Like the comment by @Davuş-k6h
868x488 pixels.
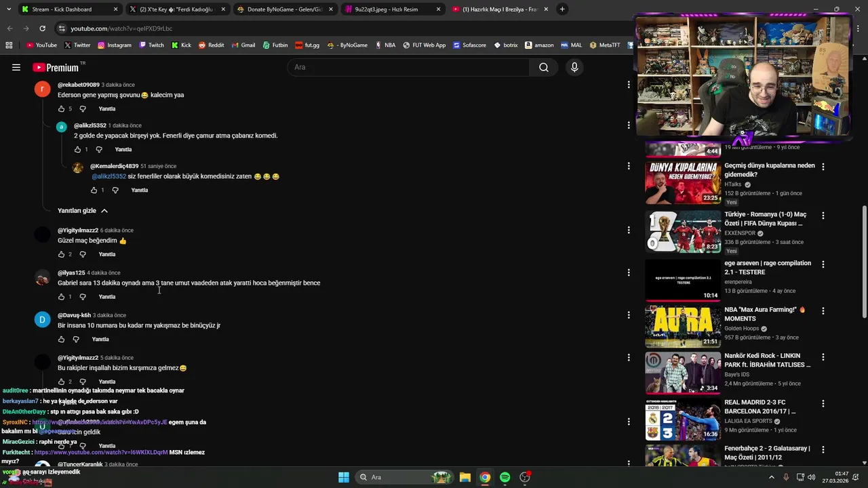coord(62,339)
